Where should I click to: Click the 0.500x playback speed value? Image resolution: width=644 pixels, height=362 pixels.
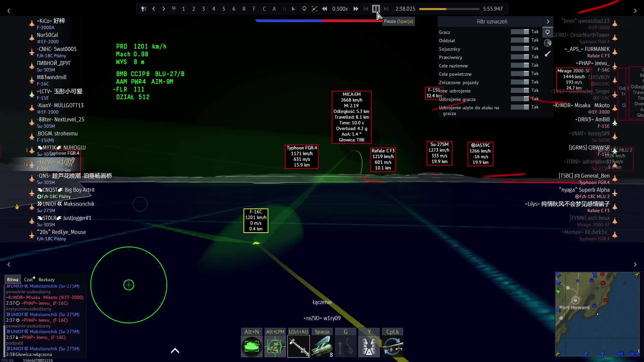pyautogui.click(x=340, y=9)
